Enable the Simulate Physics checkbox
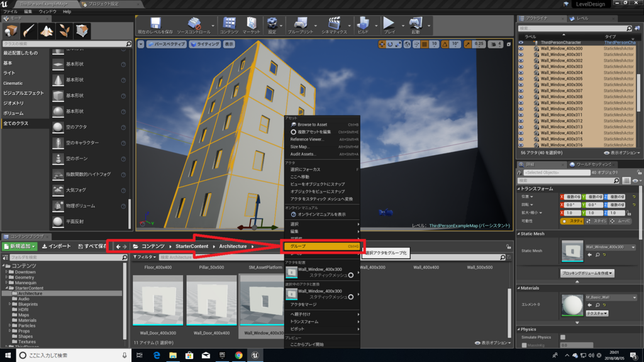Viewport: 644px width, 362px height. tap(563, 337)
